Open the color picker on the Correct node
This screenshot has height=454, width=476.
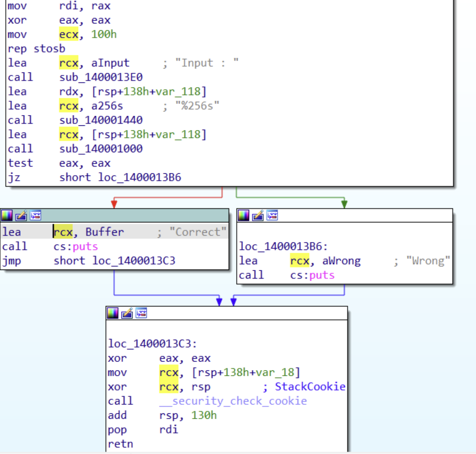(7, 215)
